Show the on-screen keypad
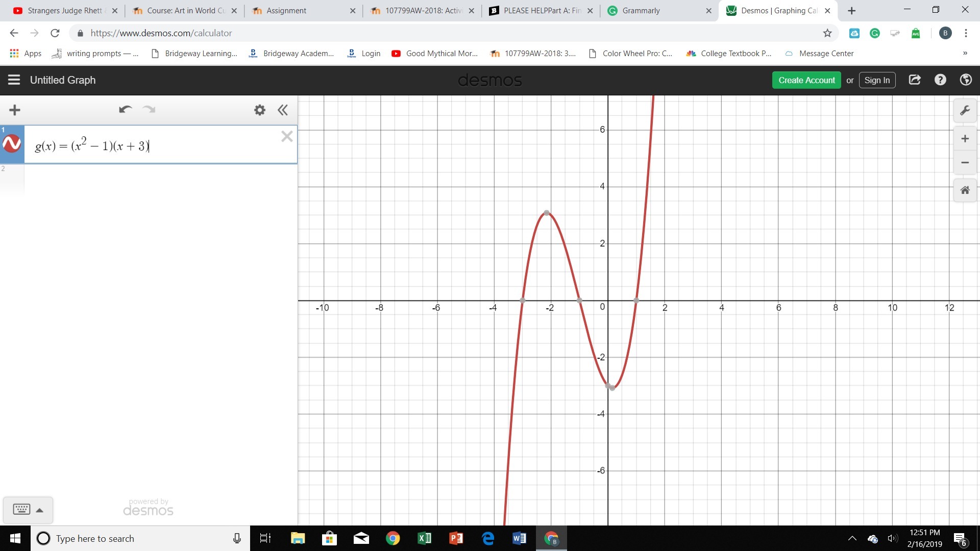980x551 pixels. [28, 510]
